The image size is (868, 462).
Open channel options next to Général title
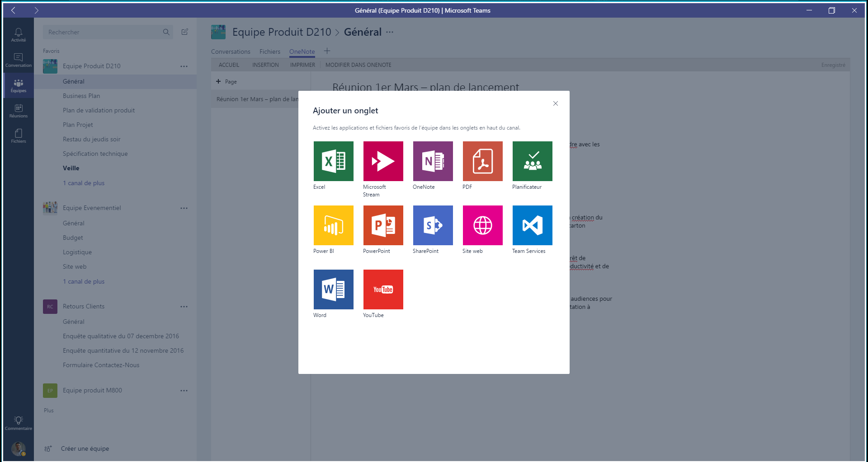click(390, 32)
